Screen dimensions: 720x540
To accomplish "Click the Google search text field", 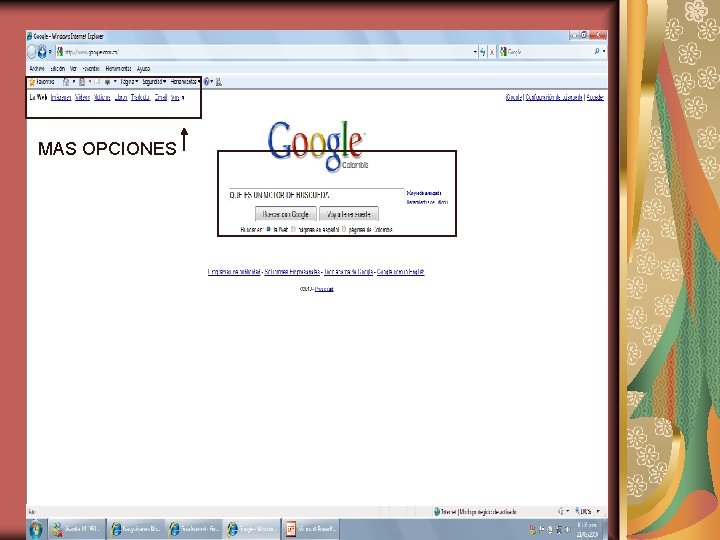I will [x=316, y=195].
